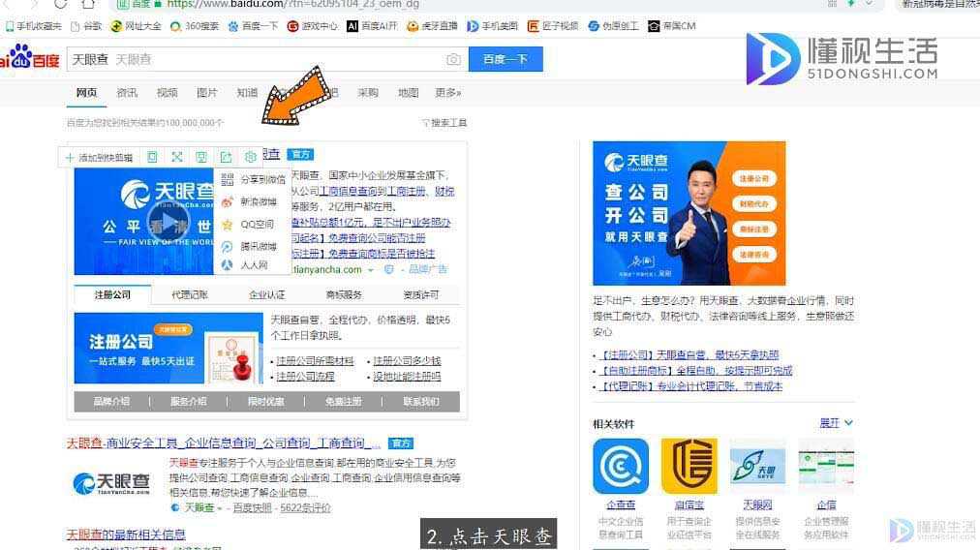Select 分享到微信 in share menu
The width and height of the screenshot is (980, 550).
(x=253, y=179)
